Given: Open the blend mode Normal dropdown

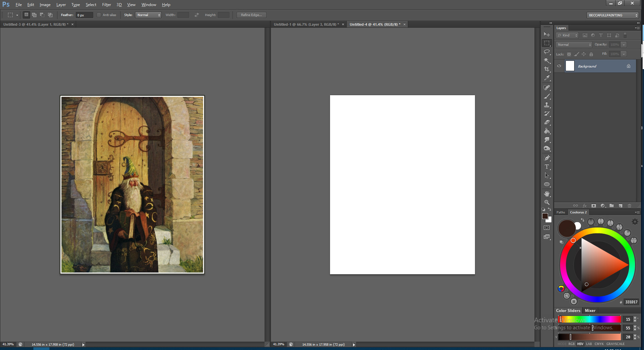Looking at the screenshot, I should click(x=574, y=45).
